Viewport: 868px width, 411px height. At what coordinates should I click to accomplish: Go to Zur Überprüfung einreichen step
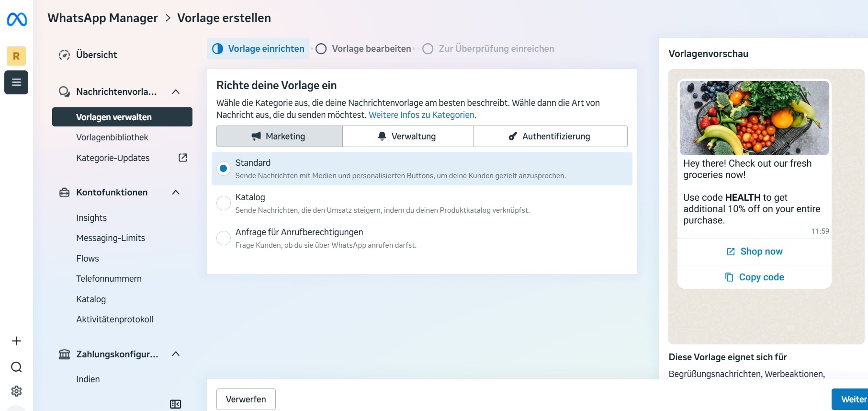[488, 49]
